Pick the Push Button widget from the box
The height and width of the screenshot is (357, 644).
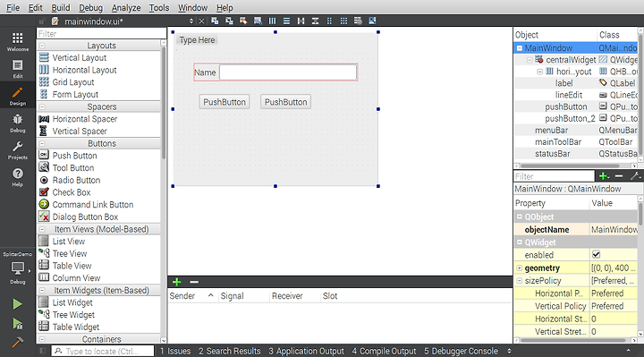pyautogui.click(x=74, y=156)
